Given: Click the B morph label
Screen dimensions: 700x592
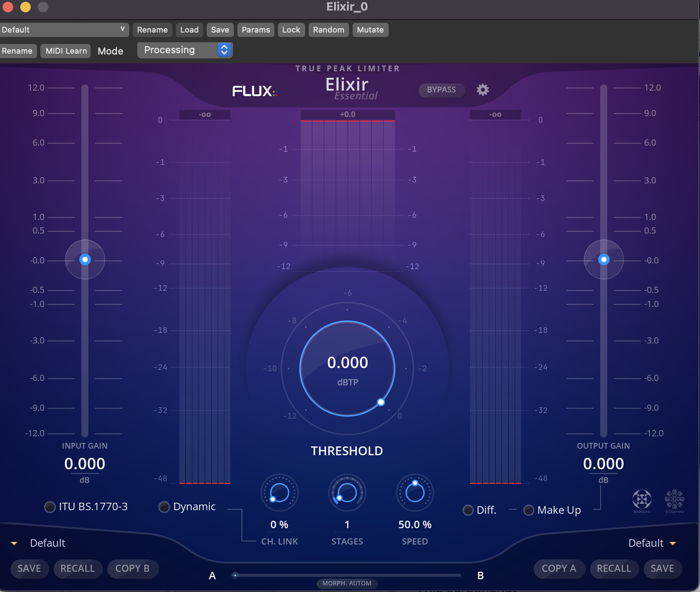Looking at the screenshot, I should (481, 576).
